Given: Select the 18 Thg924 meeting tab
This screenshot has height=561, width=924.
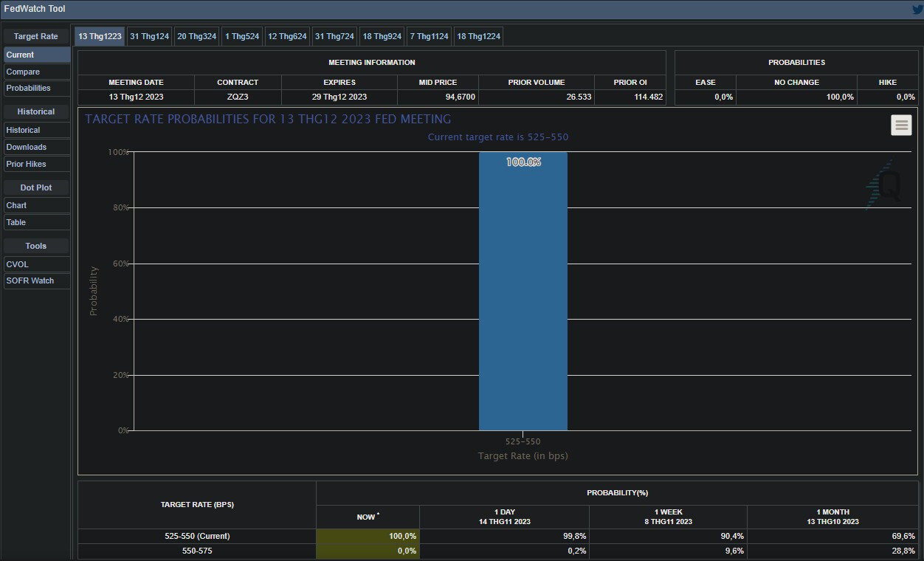Looking at the screenshot, I should [382, 36].
